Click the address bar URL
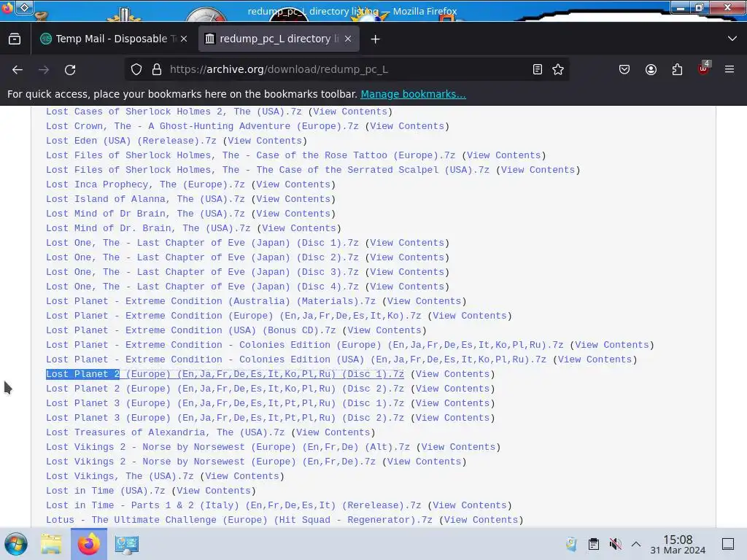 pyautogui.click(x=279, y=69)
